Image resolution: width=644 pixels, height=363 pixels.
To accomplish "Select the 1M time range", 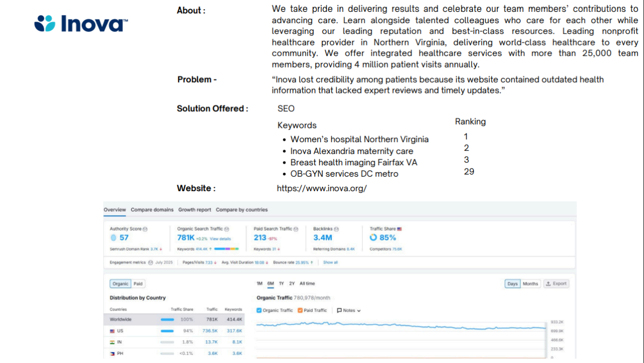I will tap(260, 284).
